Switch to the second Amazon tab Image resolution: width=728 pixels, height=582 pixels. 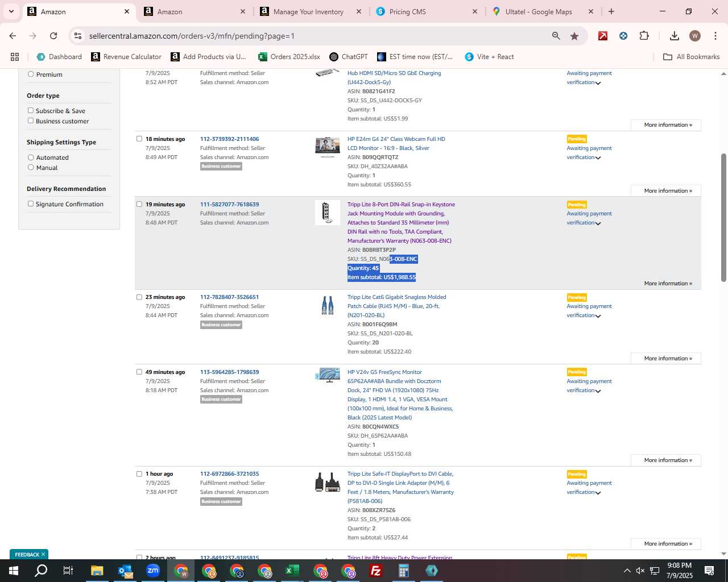pos(194,11)
